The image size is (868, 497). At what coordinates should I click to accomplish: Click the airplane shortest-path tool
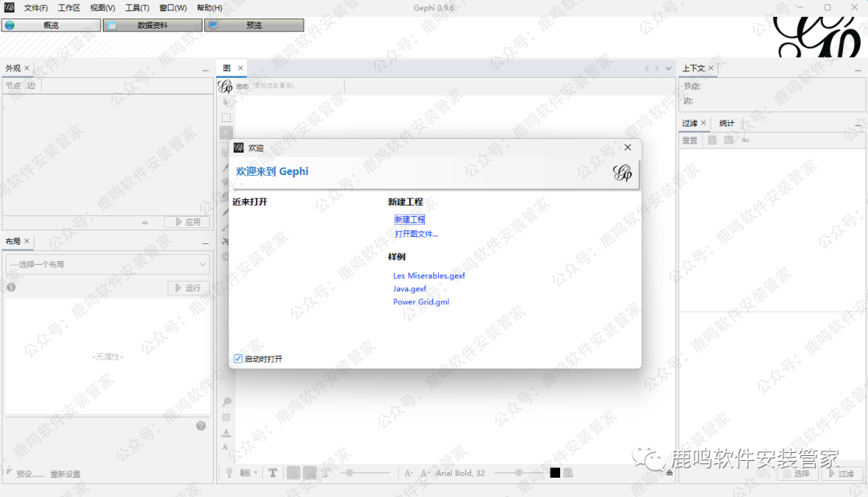tap(226, 242)
